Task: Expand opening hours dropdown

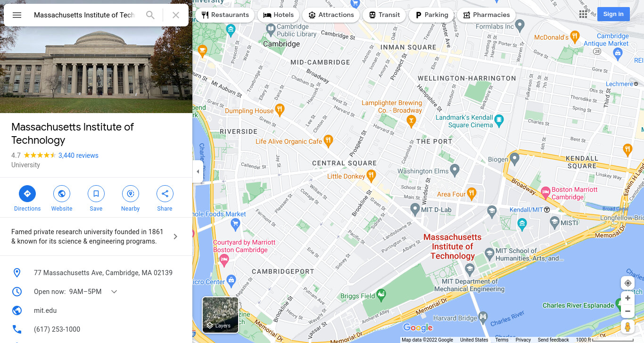Action: (x=114, y=292)
